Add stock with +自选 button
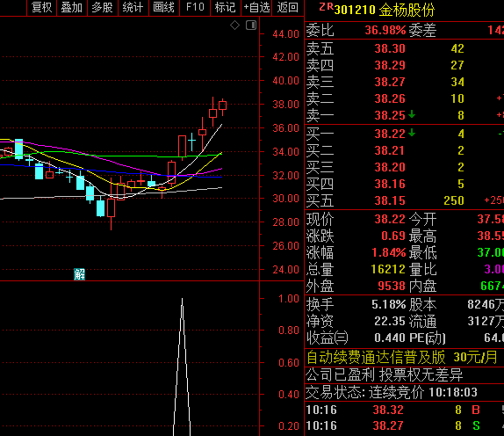504x436 pixels. point(256,7)
